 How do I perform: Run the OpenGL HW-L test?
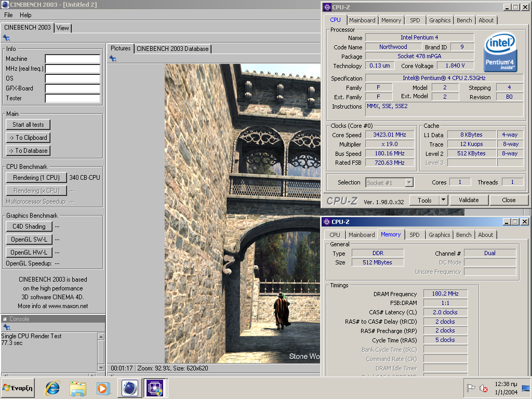coord(29,252)
